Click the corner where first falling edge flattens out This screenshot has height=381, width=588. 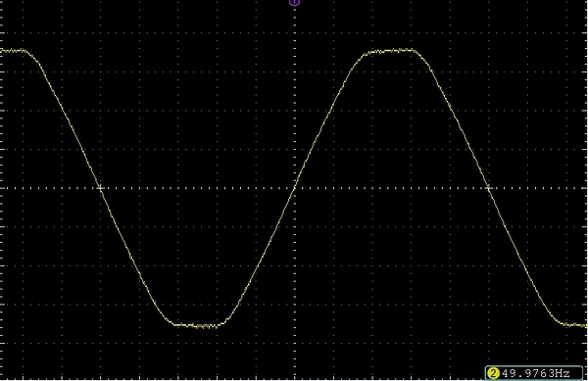172,323
